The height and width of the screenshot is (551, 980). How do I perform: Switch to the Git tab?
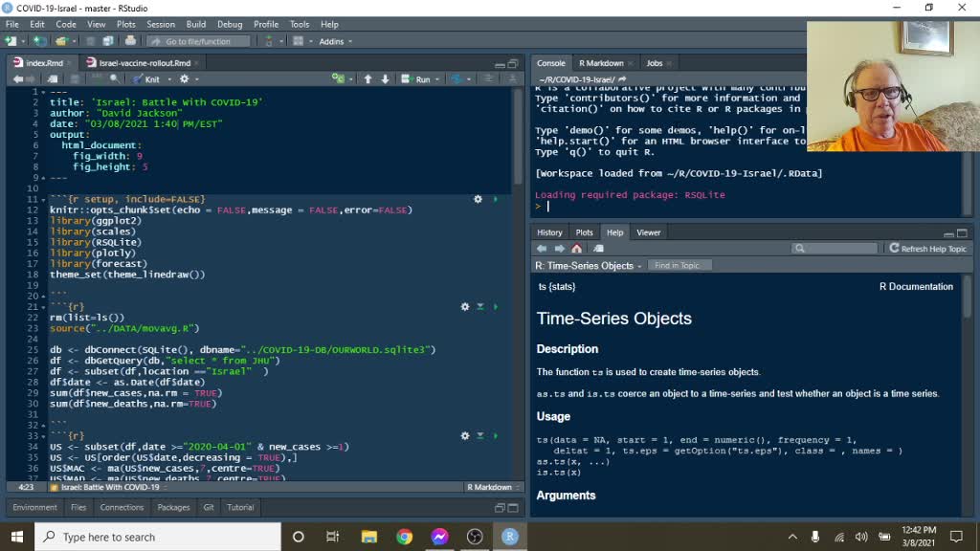click(208, 507)
